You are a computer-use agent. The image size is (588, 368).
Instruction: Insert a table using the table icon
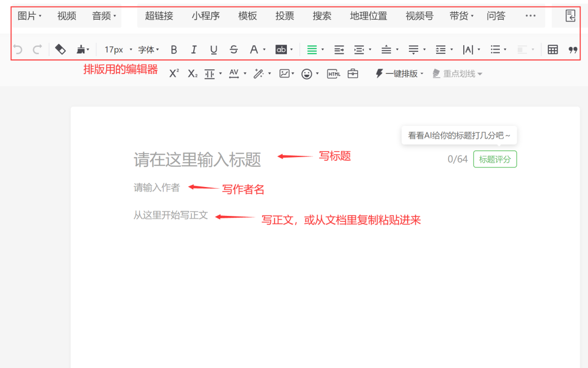tap(553, 49)
